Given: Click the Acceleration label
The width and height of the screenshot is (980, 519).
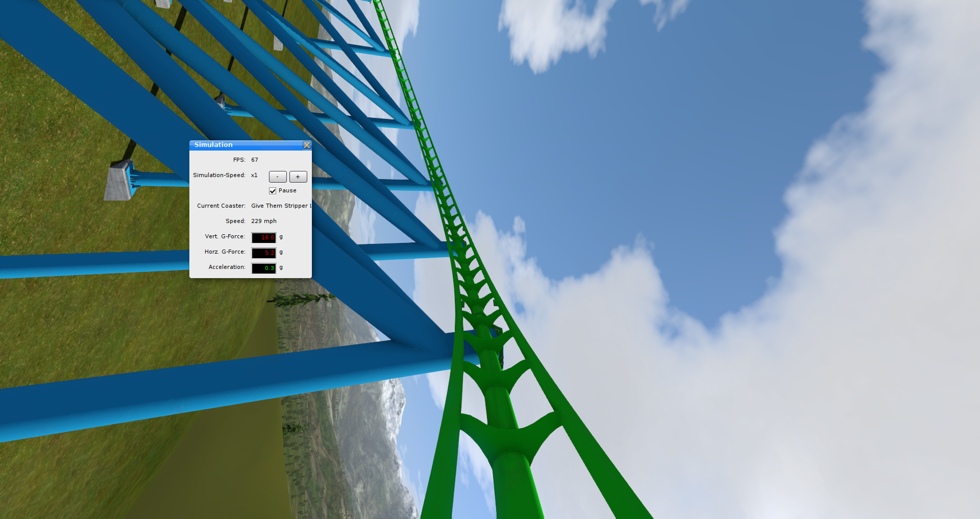Looking at the screenshot, I should coord(227,267).
